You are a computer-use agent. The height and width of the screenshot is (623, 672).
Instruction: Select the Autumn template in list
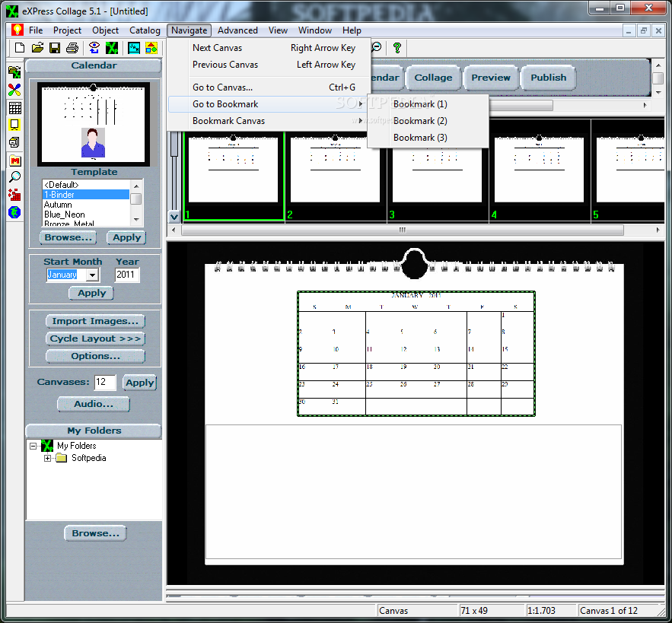click(x=86, y=205)
